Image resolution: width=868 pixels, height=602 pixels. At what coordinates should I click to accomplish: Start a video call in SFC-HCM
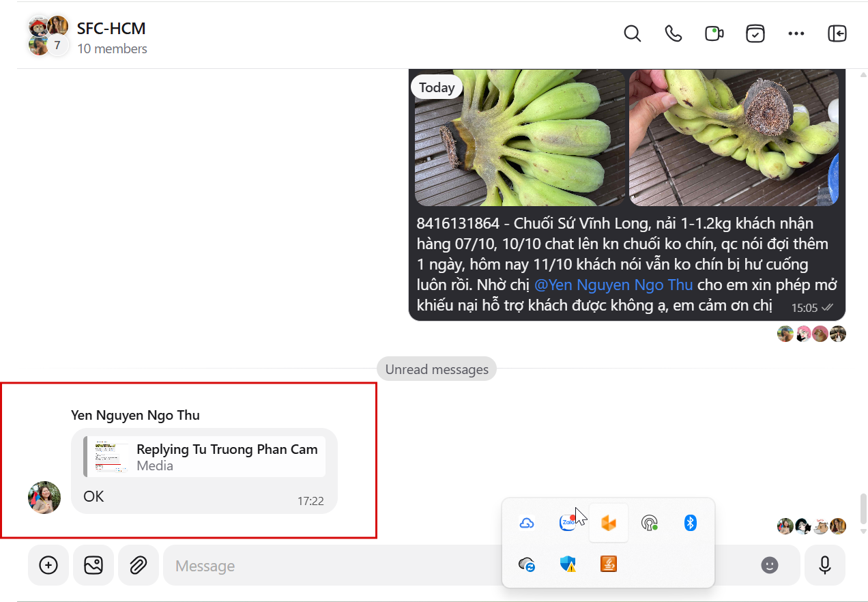pyautogui.click(x=714, y=33)
